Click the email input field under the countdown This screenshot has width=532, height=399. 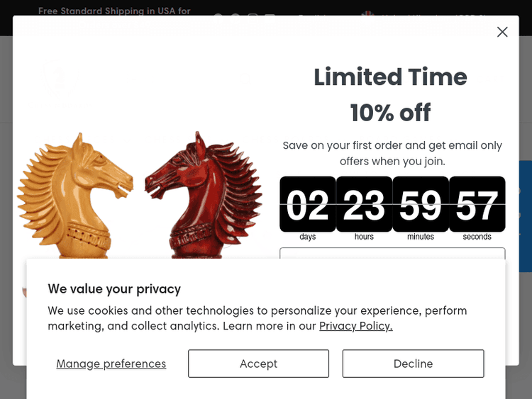[392, 253]
